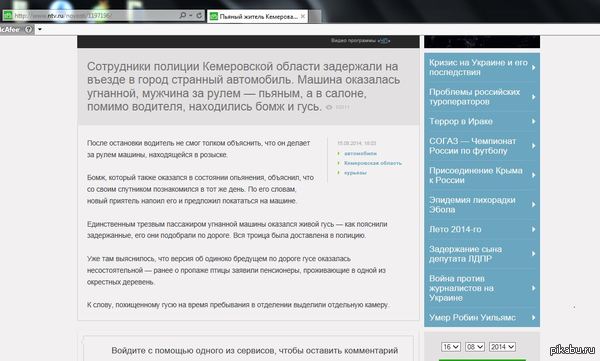Click the paragraph starting 'Бомж, который также'

coord(201,189)
